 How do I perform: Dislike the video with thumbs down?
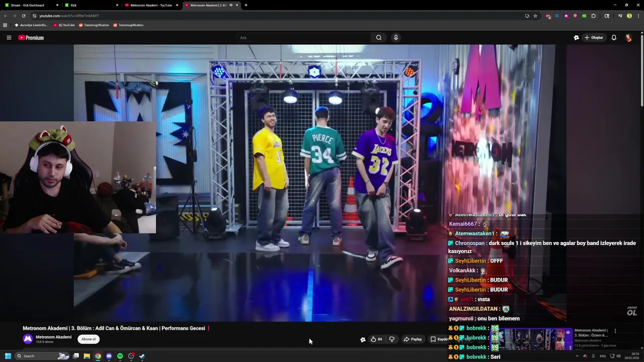[x=392, y=339]
